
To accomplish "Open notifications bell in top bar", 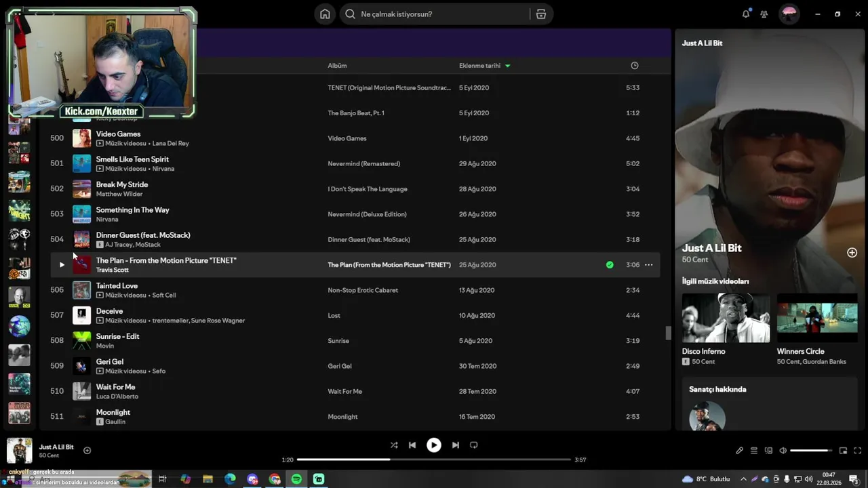I will click(x=746, y=14).
